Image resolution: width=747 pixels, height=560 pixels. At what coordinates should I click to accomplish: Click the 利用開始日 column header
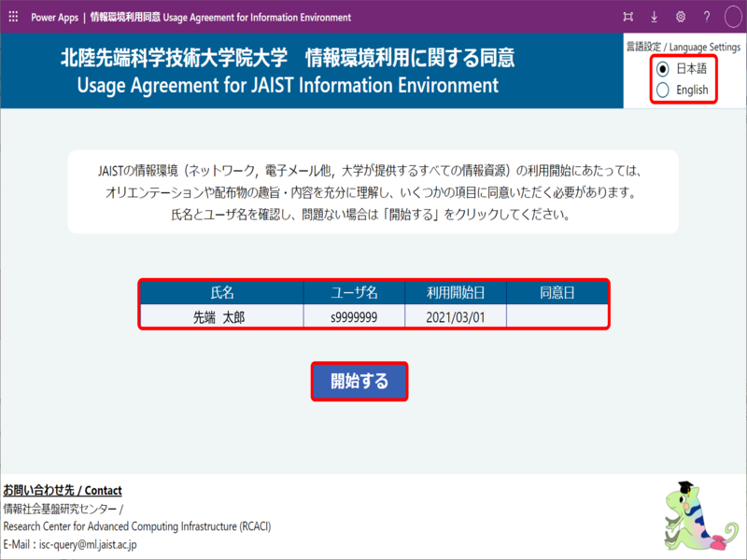coord(456,292)
